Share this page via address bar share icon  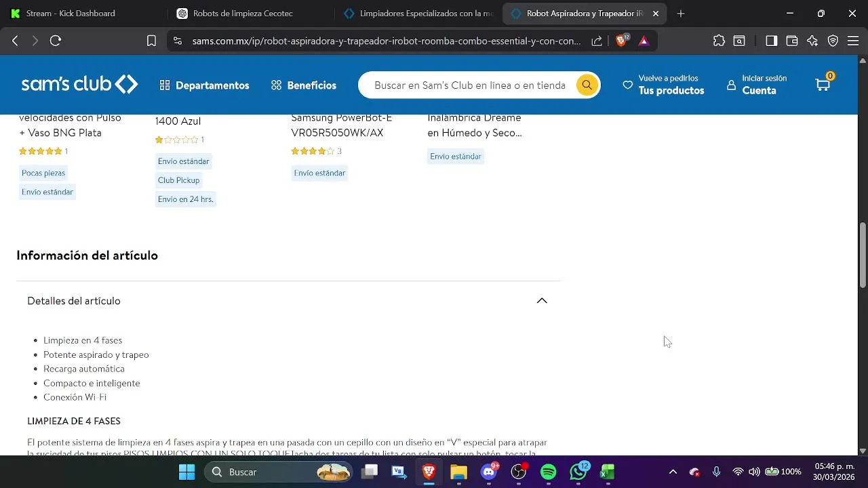coord(597,41)
